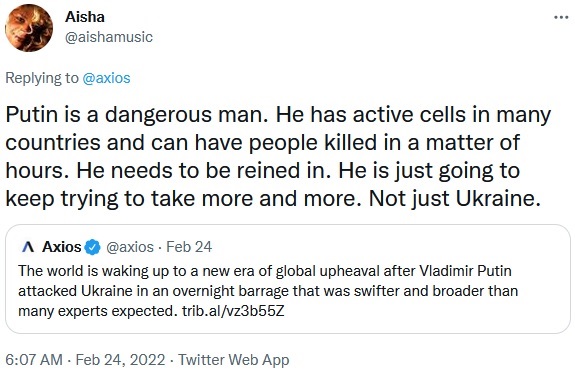Click the Aisha display name
Viewport: 575px width, 373px height.
coord(85,17)
